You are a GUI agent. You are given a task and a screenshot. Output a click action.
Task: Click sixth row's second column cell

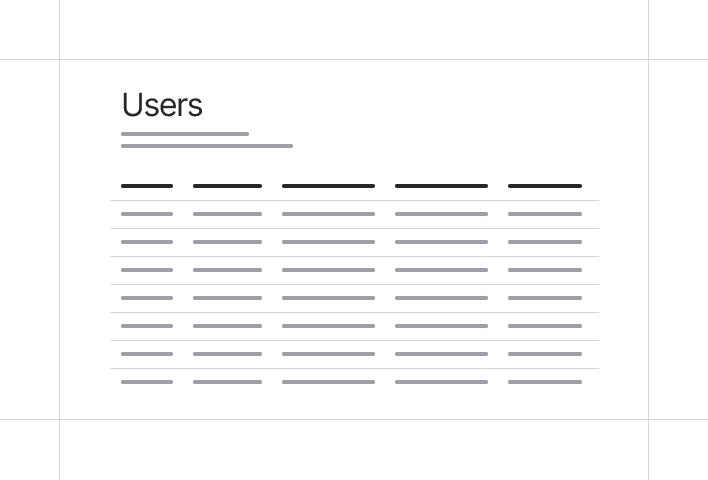[x=227, y=354]
